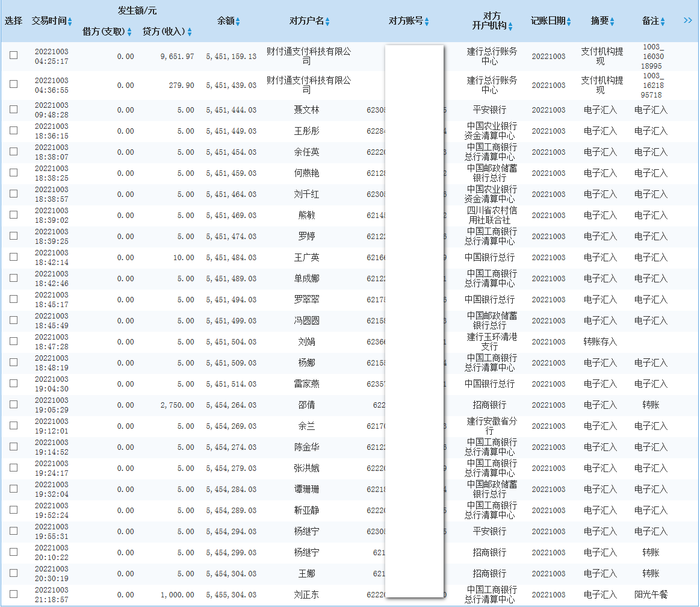
Task: Sort by 对方账号 column arrows
Action: tap(427, 21)
